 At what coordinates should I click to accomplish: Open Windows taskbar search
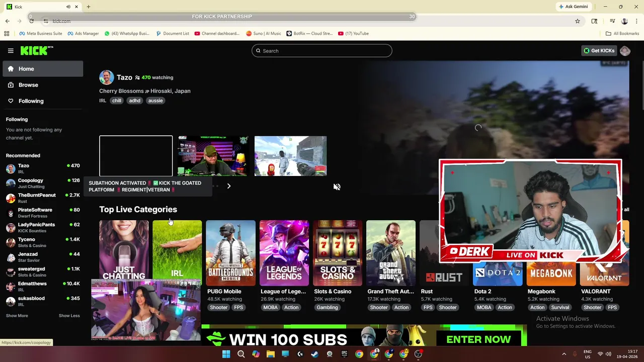[x=241, y=354]
